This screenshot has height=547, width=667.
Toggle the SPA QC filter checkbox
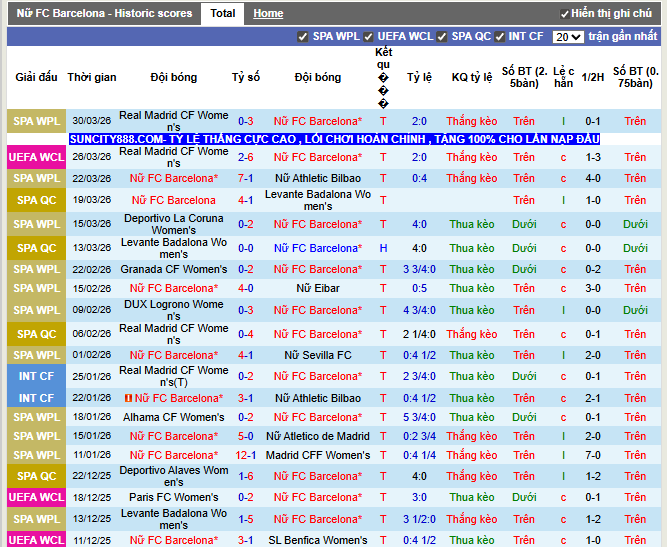(x=442, y=37)
